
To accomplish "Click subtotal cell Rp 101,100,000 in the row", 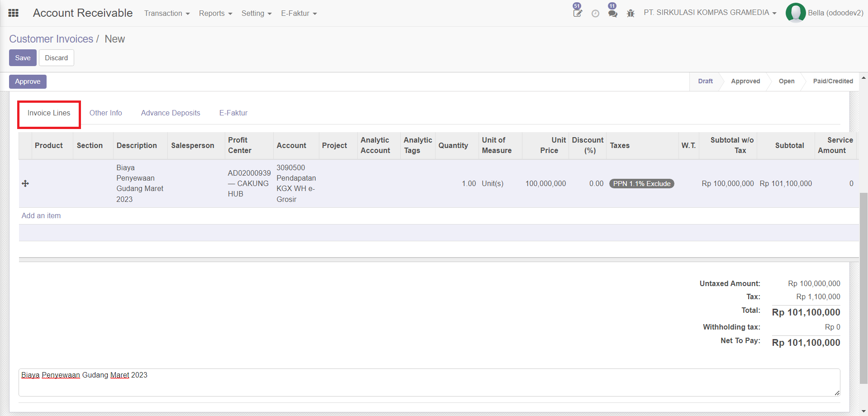I will coord(786,183).
